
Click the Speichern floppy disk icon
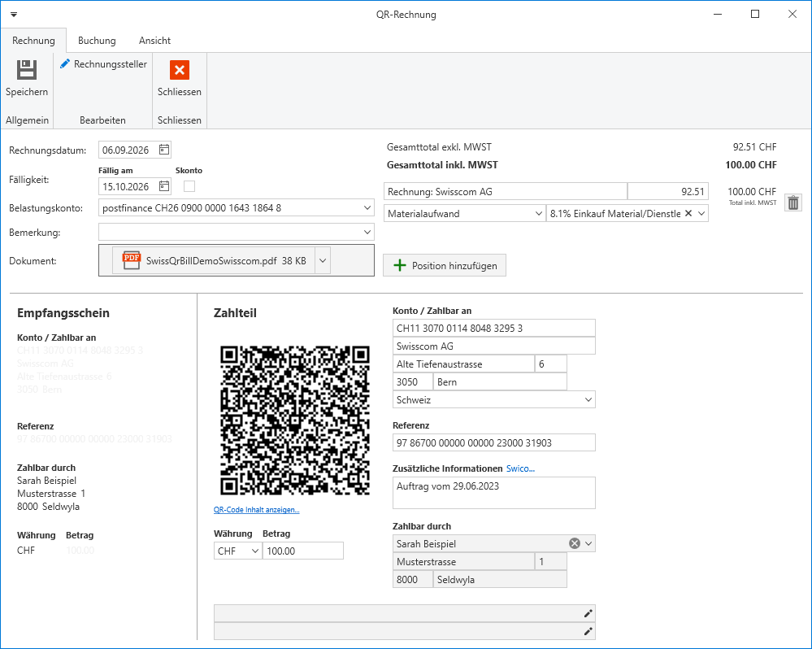[x=26, y=70]
